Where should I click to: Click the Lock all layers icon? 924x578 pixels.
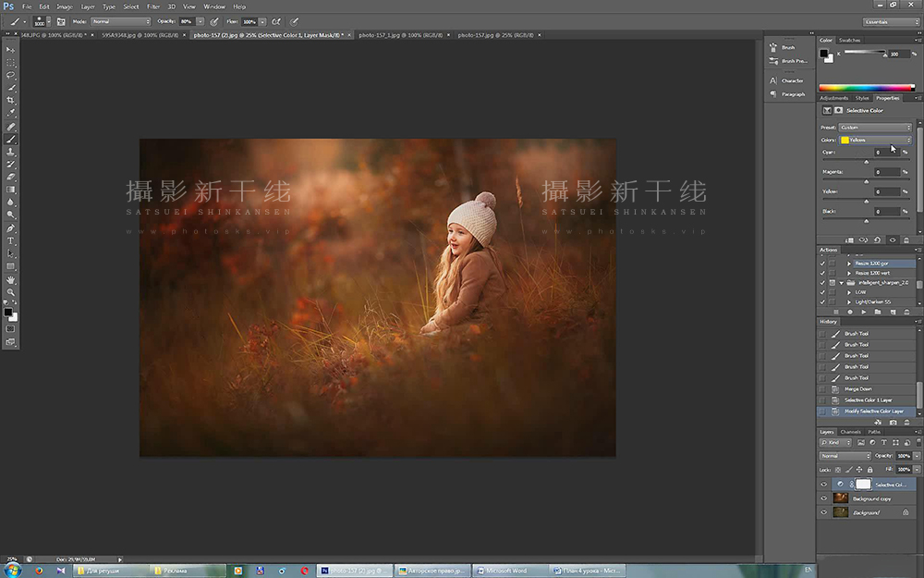point(869,470)
